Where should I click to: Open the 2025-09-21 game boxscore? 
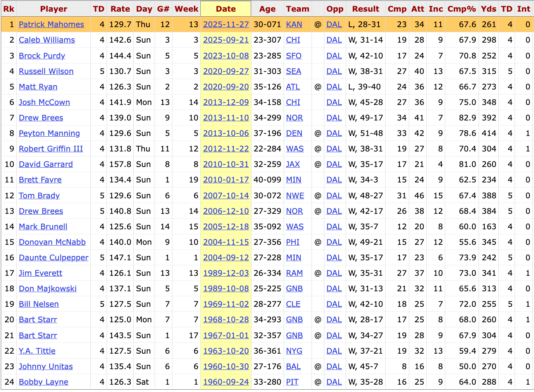[x=226, y=40]
